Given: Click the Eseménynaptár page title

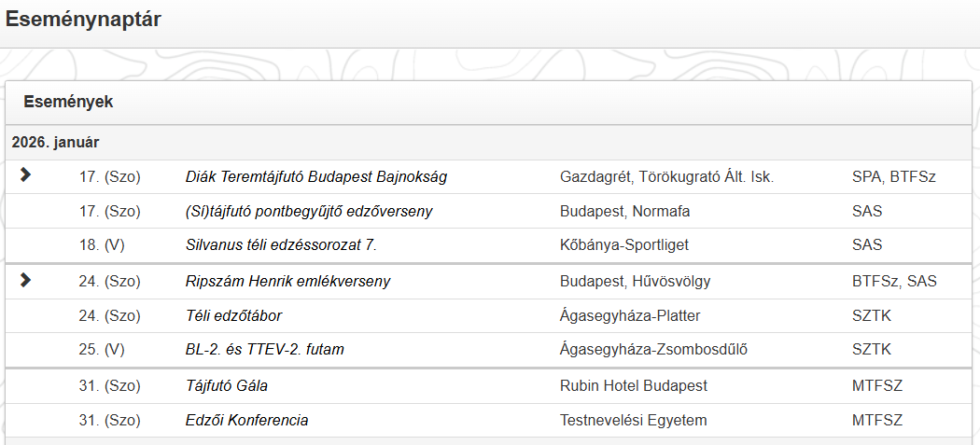Looking at the screenshot, I should (83, 19).
